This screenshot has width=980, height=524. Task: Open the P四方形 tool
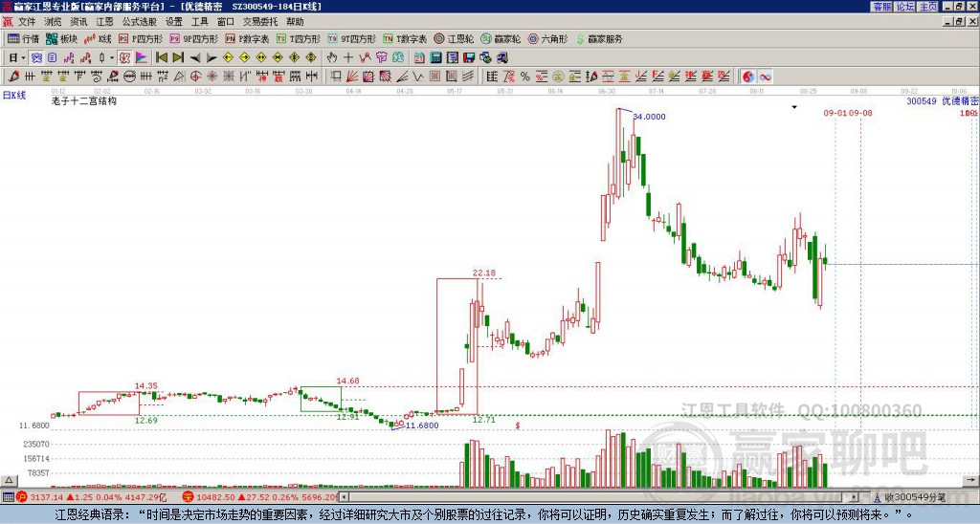tap(141, 38)
